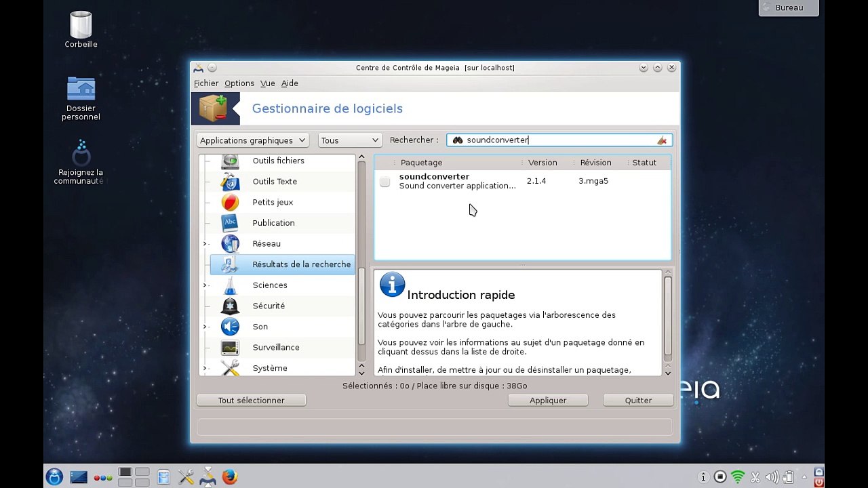
Task: Open the Options menu
Action: (x=239, y=83)
